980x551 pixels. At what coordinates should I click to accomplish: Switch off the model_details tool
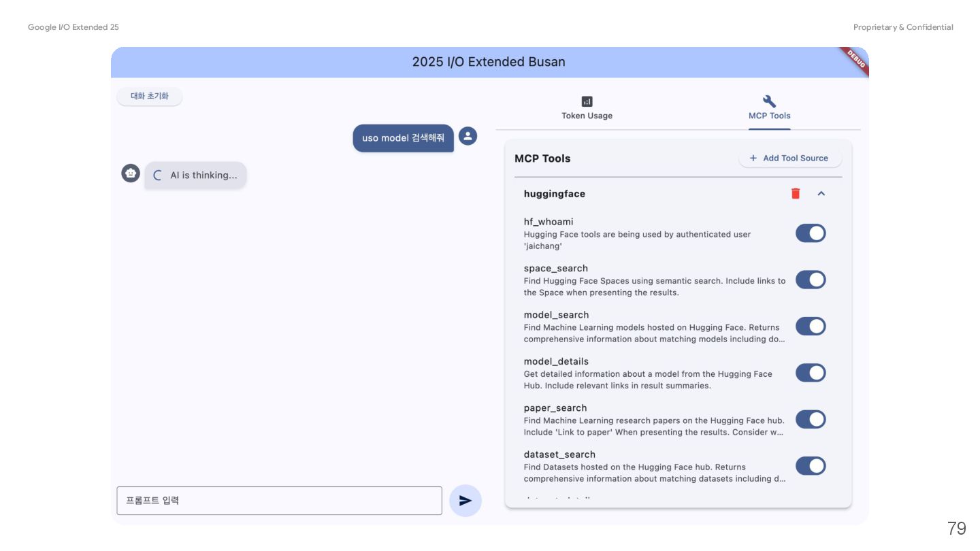[811, 373]
